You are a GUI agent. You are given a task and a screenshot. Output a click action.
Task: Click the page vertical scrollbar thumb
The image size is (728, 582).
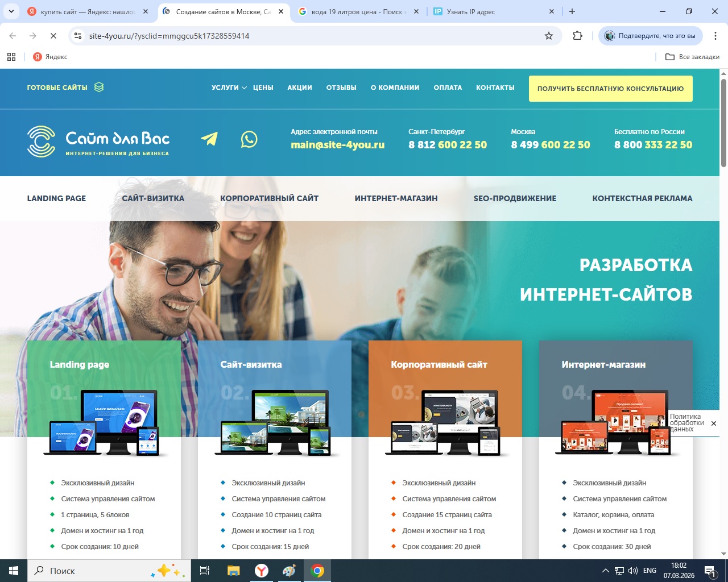point(723,123)
